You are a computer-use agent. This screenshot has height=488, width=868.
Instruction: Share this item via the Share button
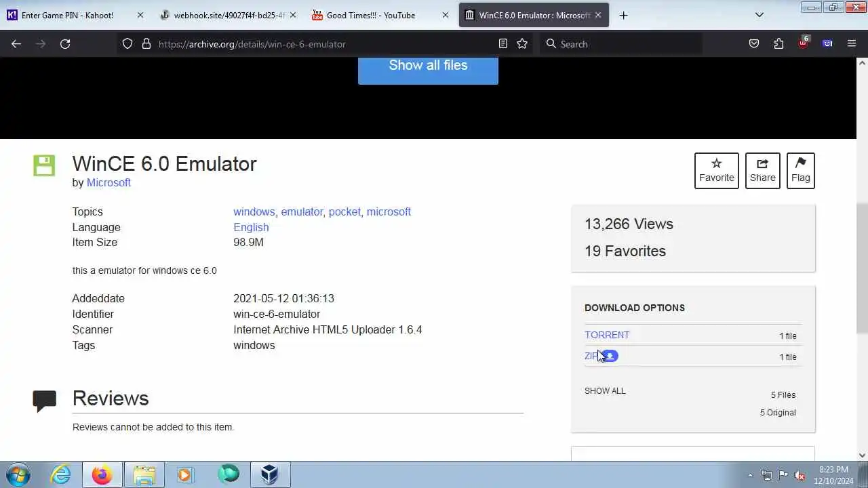click(762, 171)
